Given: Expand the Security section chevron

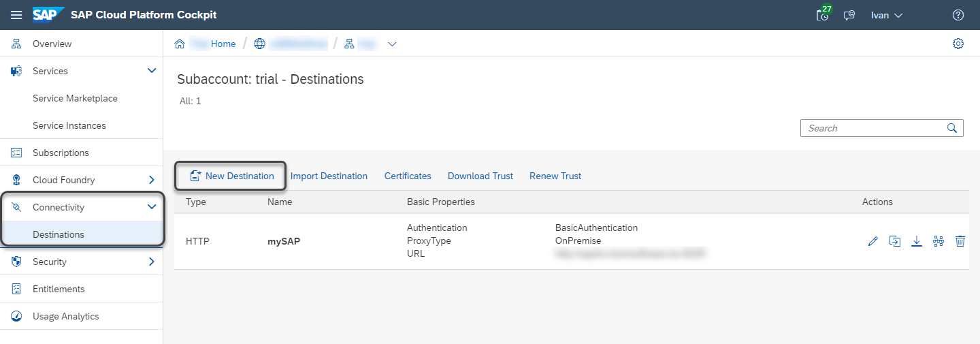Looking at the screenshot, I should pyautogui.click(x=152, y=262).
